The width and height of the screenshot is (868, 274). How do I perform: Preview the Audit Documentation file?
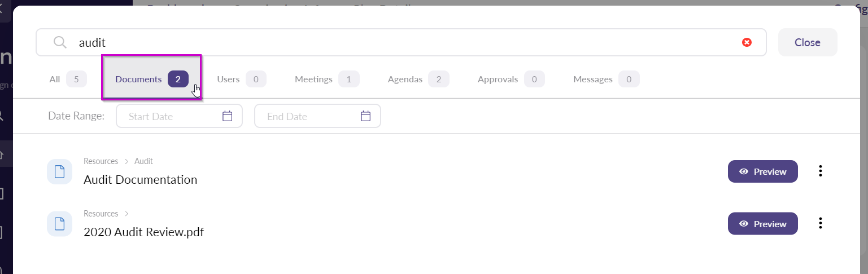point(762,171)
